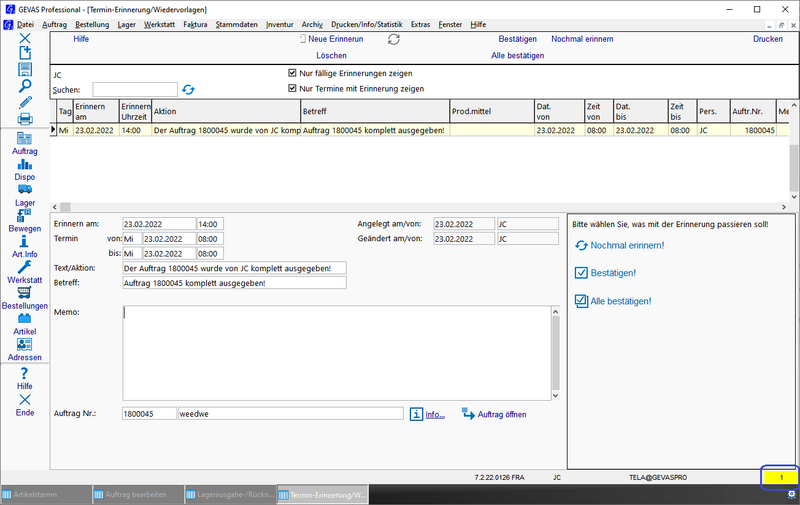Click the sidebar magnifier search icon
This screenshot has width=800, height=505.
(25, 86)
